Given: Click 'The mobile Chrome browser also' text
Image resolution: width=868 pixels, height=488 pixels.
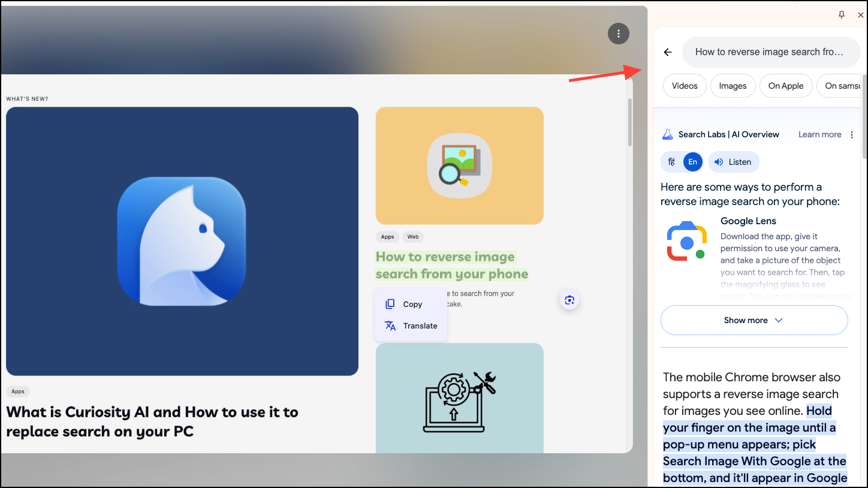Looking at the screenshot, I should (x=752, y=377).
